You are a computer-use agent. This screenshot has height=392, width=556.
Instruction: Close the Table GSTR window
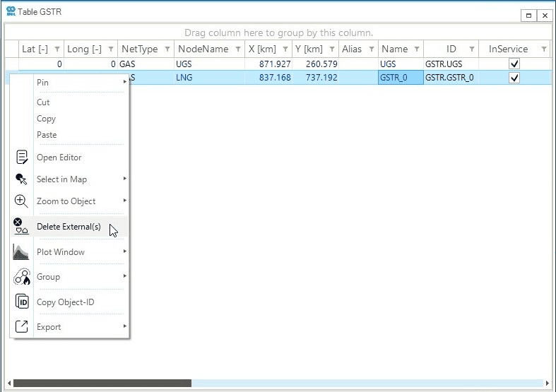pyautogui.click(x=545, y=16)
